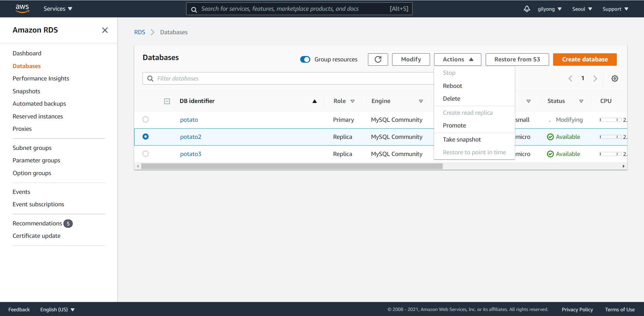644x316 pixels.
Task: Open the potato database link
Action: pos(189,120)
